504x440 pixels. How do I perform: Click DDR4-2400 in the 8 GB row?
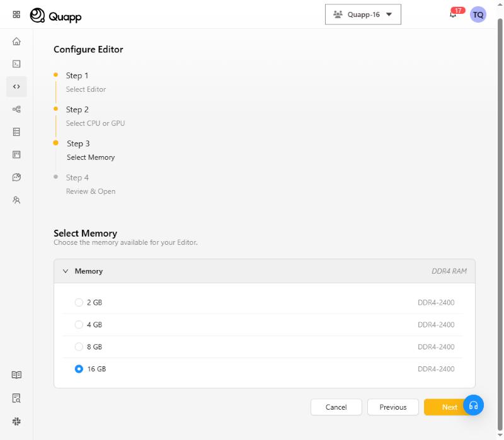(x=436, y=347)
